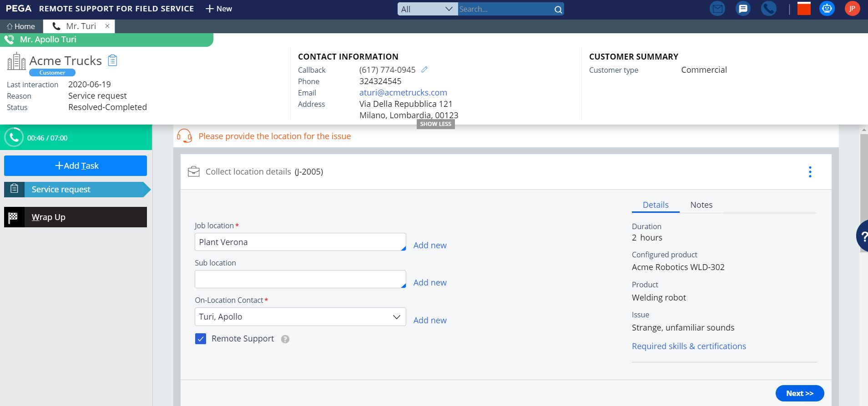Open the help question-mark bubble at right edge
868x406 pixels.
(x=862, y=236)
